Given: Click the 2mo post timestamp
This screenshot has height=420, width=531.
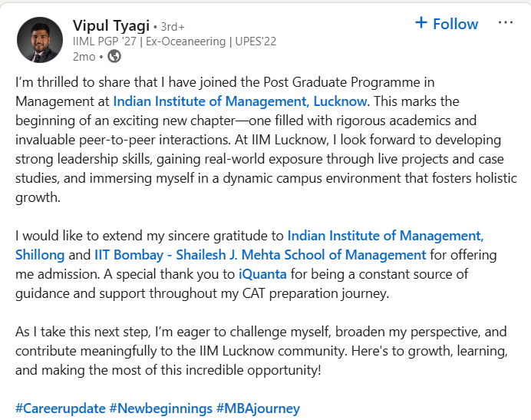Looking at the screenshot, I should coord(84,56).
